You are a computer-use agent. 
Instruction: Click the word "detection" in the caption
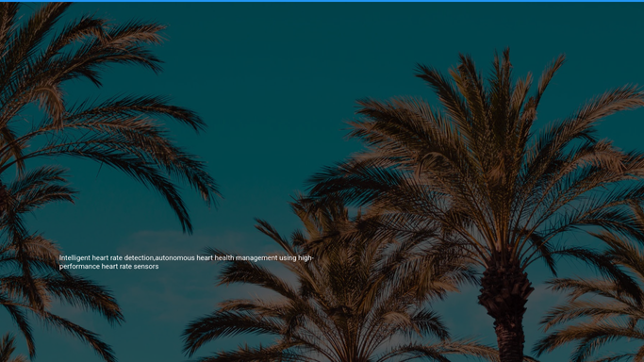tap(139, 258)
